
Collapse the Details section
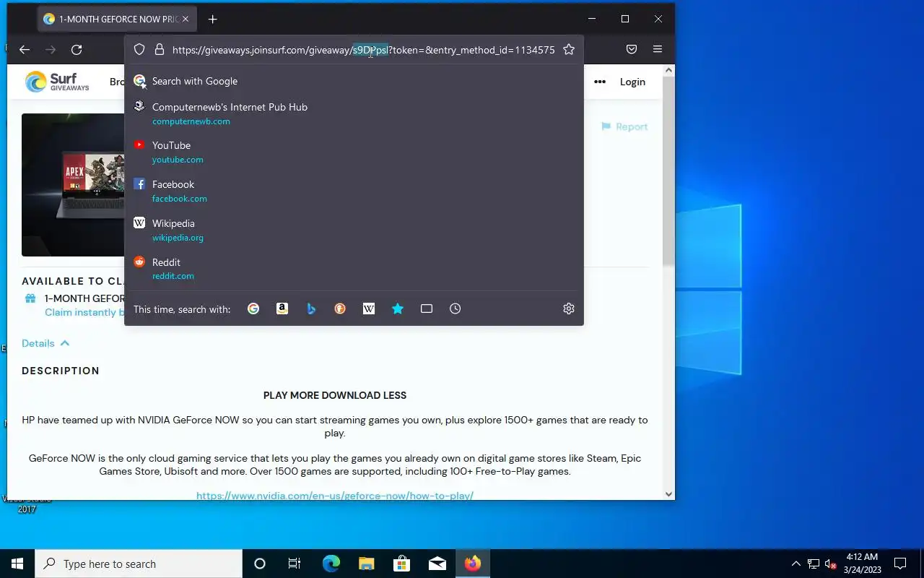pyautogui.click(x=45, y=343)
